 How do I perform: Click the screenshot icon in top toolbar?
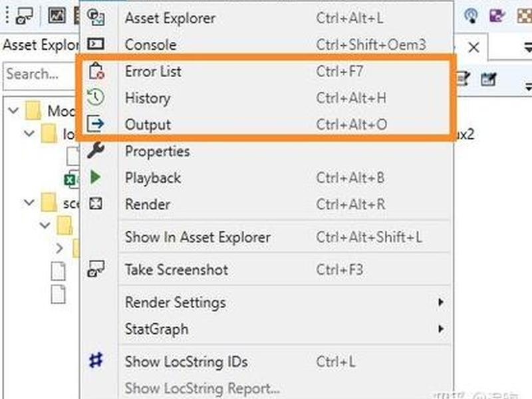24,16
